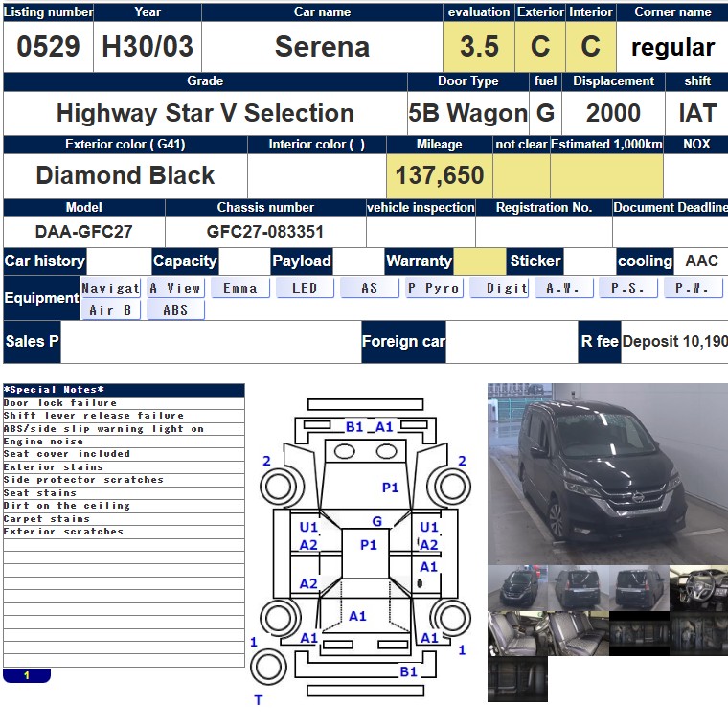The width and height of the screenshot is (728, 727).
Task: Click the model code DAA-GFC27
Action: point(83,231)
